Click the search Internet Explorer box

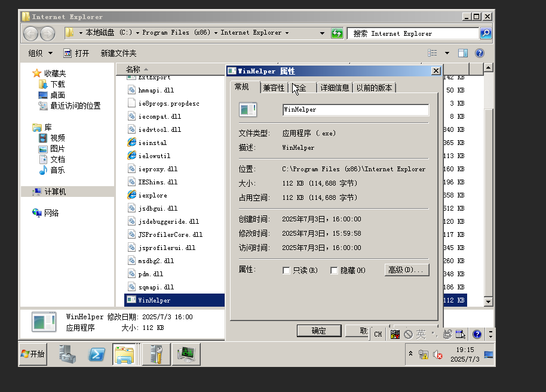pos(413,33)
